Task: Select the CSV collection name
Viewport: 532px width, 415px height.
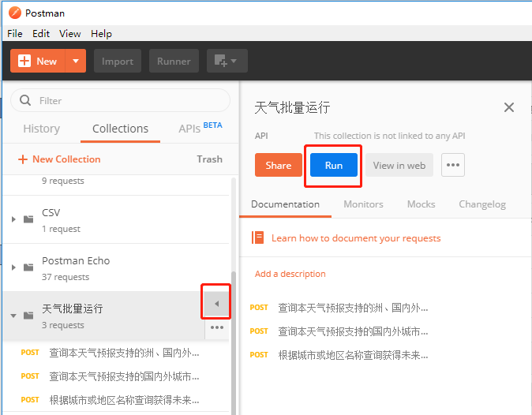Action: (51, 212)
